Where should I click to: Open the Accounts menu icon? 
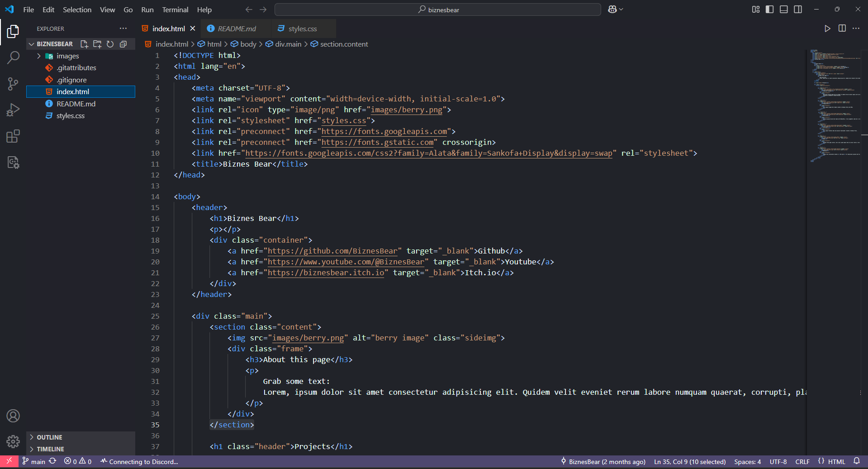pos(13,416)
